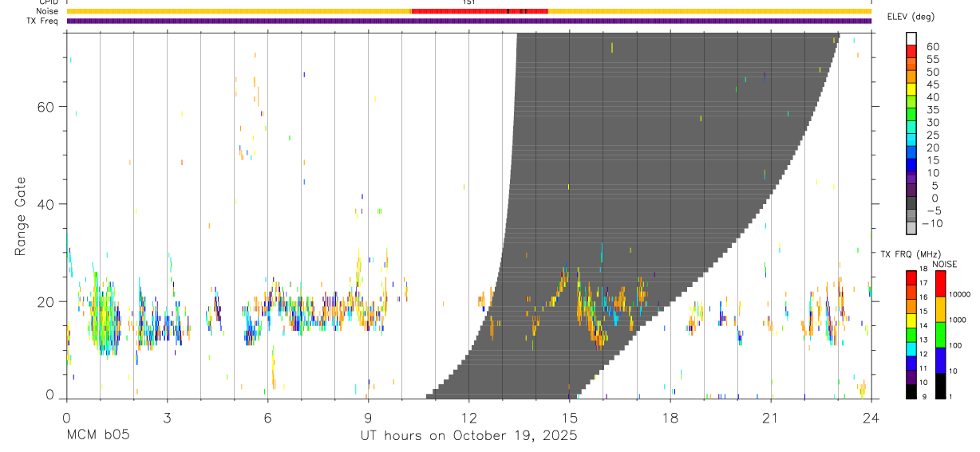
Task: Click the '9' tick label on the time axis
Action: pyautogui.click(x=368, y=417)
